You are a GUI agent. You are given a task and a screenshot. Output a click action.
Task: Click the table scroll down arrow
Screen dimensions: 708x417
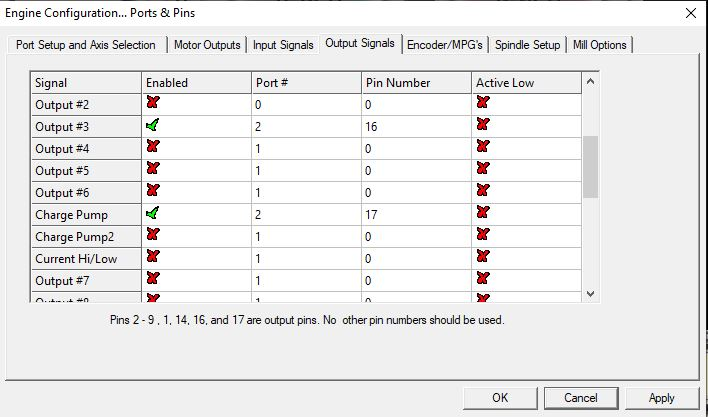coord(590,294)
